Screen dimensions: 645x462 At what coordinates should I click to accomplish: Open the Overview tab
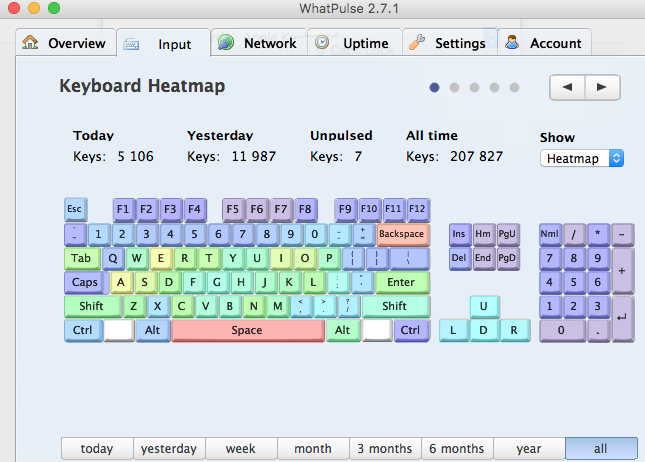point(66,43)
